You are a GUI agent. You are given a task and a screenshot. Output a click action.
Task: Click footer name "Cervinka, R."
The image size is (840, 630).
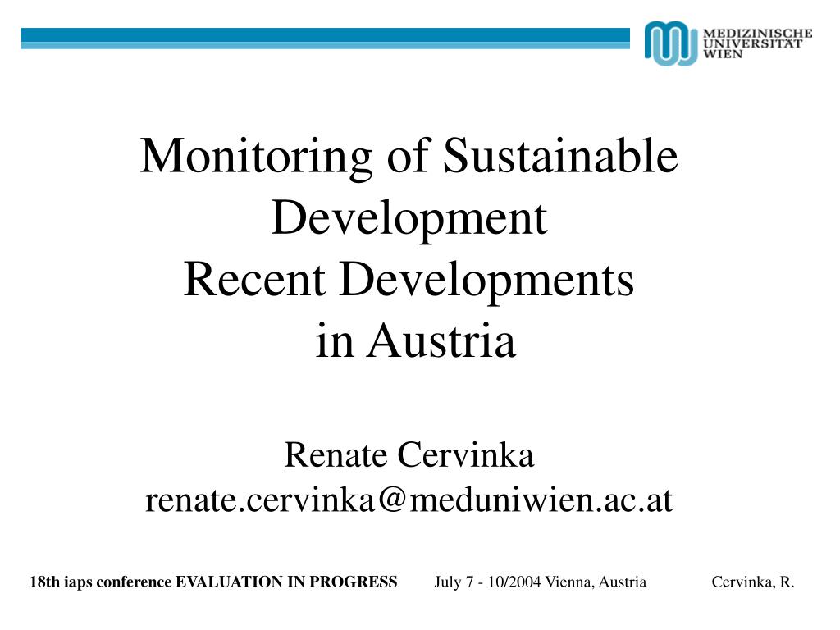tap(753, 582)
